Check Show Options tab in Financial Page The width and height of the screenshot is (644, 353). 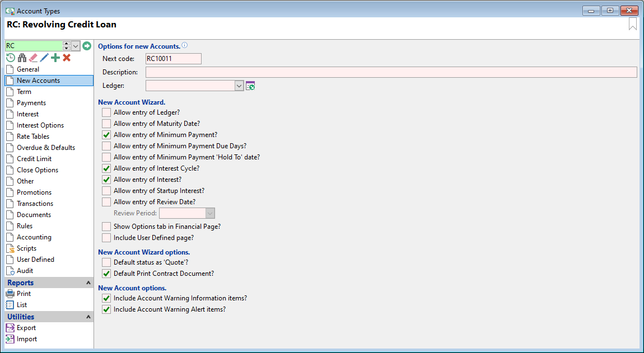106,227
